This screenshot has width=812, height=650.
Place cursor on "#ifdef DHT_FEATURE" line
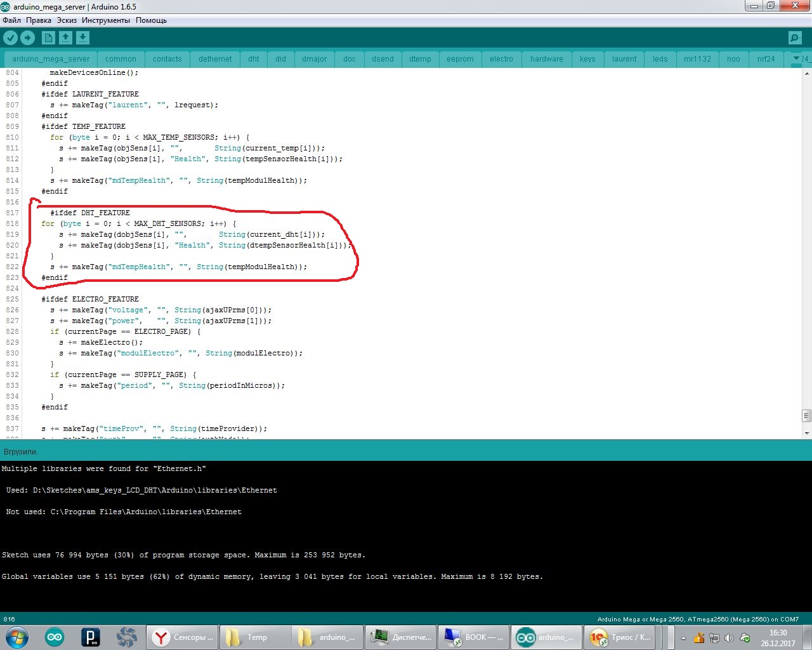pos(90,213)
